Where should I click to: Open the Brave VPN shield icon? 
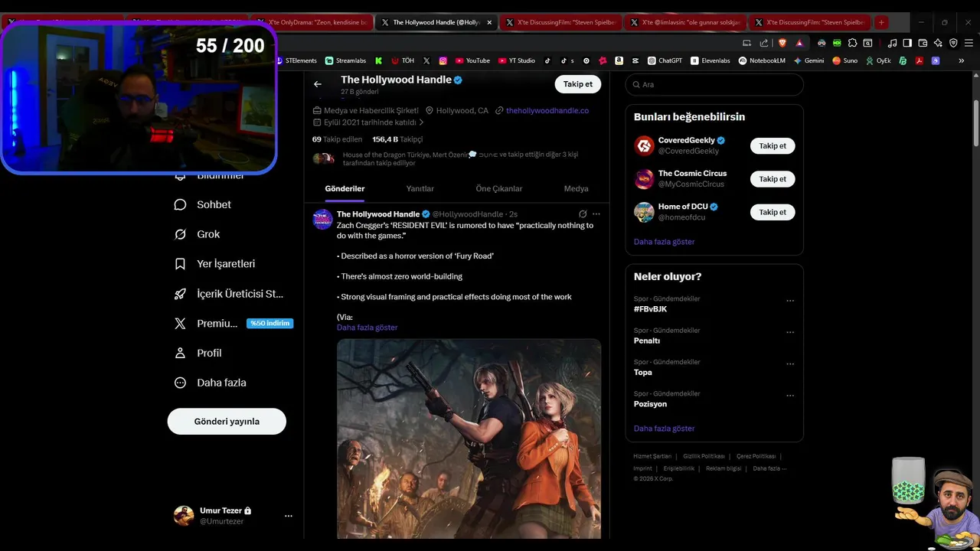[x=953, y=43]
